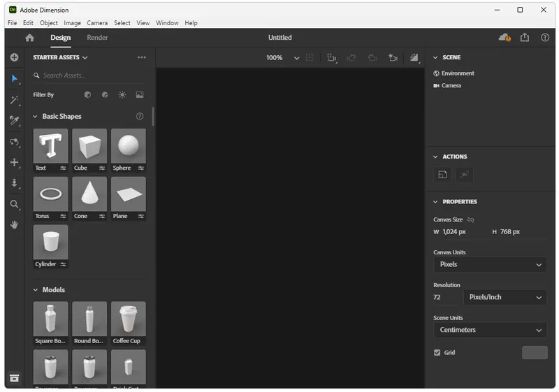Open the Help menu
Image resolution: width=559 pixels, height=392 pixels.
click(191, 23)
